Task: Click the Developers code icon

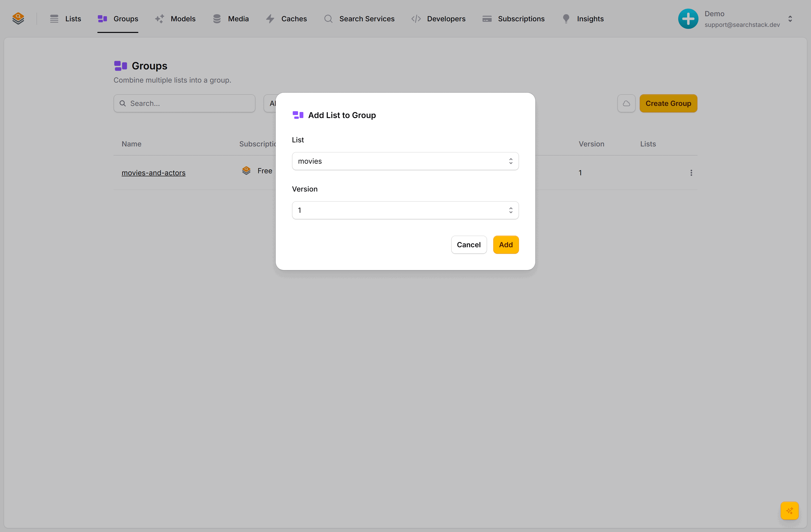Action: click(416, 19)
